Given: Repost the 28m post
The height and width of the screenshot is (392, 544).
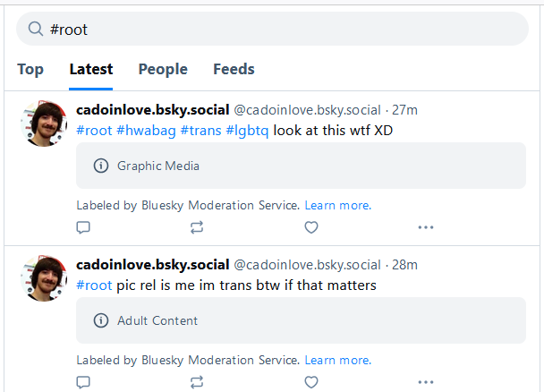Looking at the screenshot, I should (x=197, y=382).
